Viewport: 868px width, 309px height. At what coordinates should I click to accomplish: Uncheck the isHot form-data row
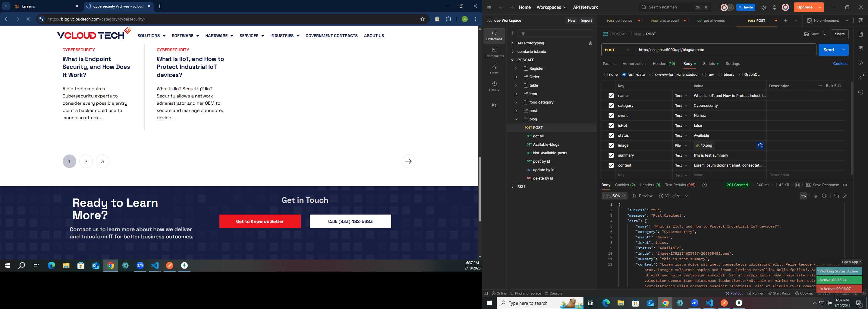coord(611,126)
